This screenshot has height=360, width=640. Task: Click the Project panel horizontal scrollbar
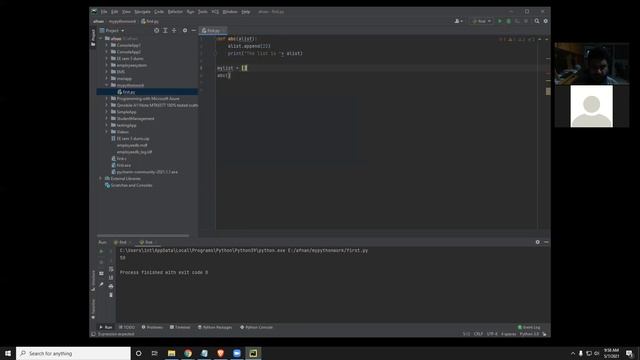143,236
